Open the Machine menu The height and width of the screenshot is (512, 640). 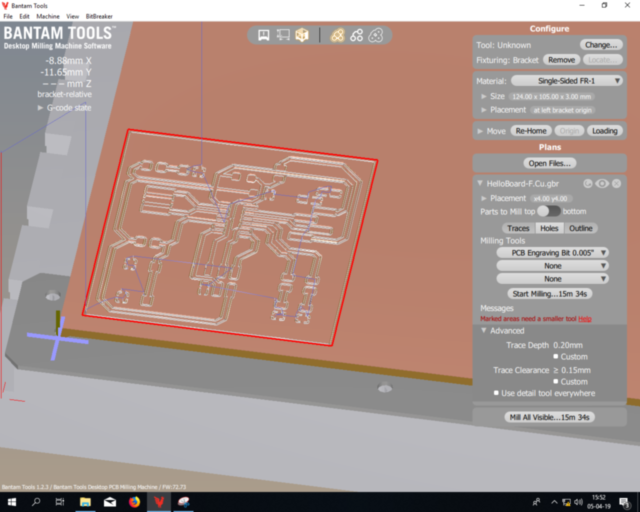coord(48,16)
